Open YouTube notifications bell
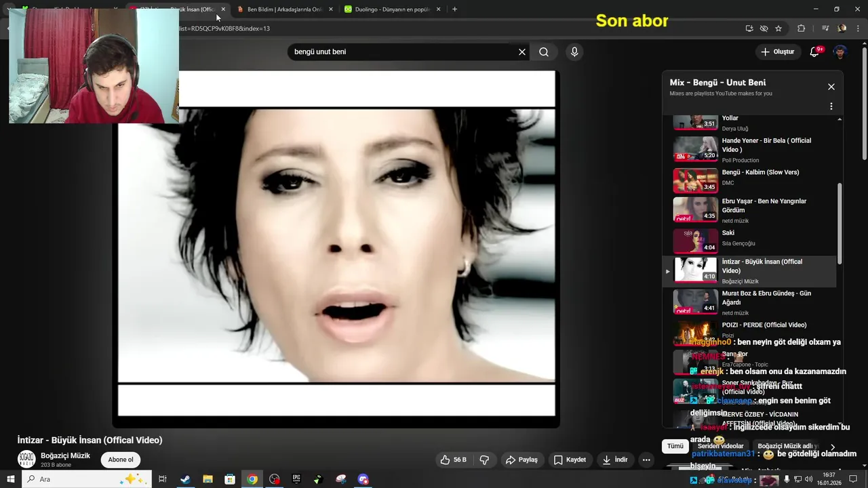 (815, 52)
